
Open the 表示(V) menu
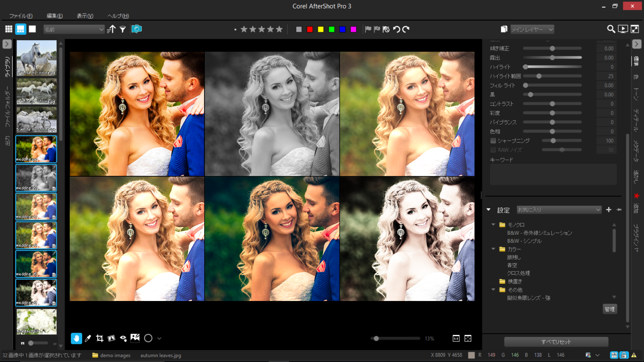(x=85, y=16)
